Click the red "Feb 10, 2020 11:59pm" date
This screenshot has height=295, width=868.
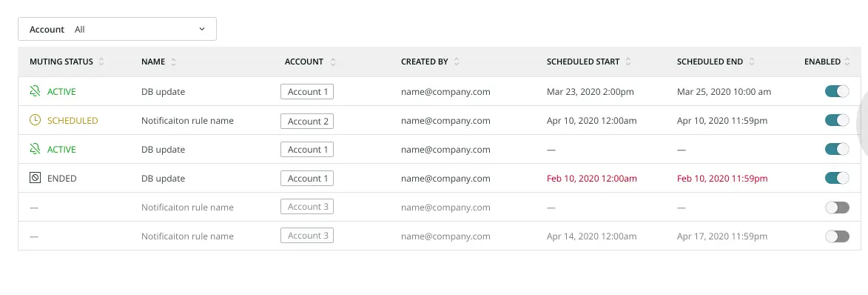point(722,179)
